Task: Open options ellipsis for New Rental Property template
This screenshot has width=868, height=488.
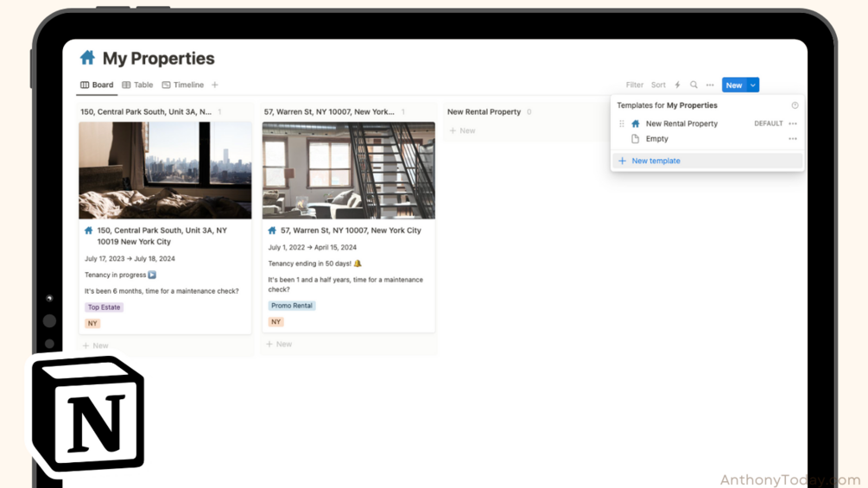Action: (793, 124)
